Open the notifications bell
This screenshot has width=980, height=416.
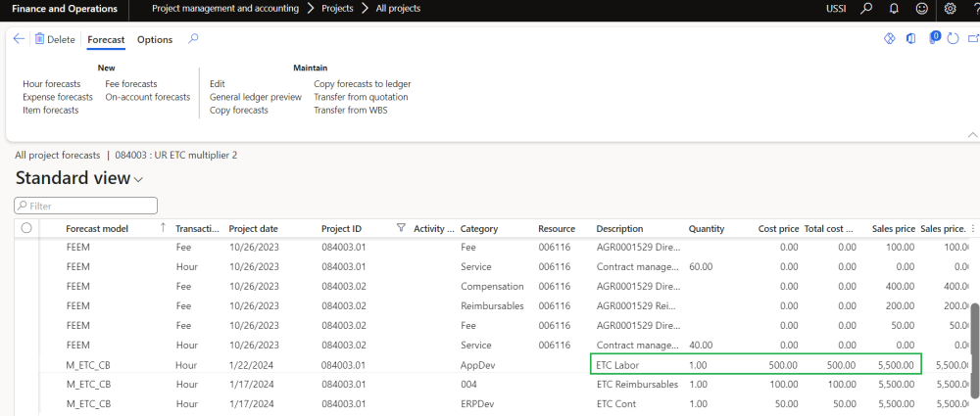[894, 9]
